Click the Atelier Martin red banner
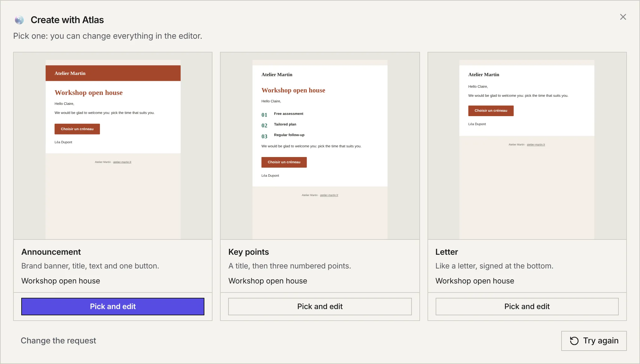Viewport: 640px width, 364px height. (113, 73)
